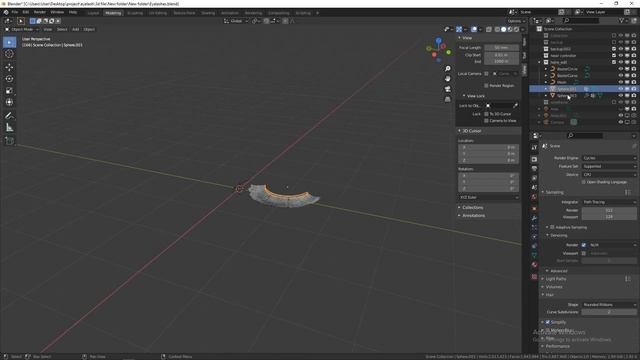Toggle eye visibility of first BezierCurve row
Image resolution: width=640 pixels, height=360 pixels.
point(620,69)
